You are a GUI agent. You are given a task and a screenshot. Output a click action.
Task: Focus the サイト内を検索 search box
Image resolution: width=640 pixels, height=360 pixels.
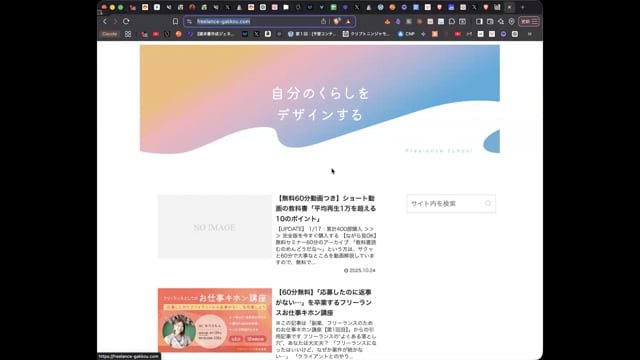tap(447, 203)
